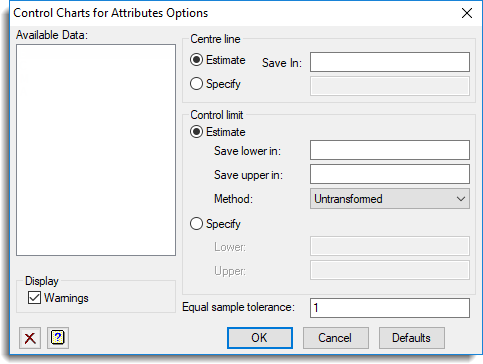Click the Cancel button

pos(335,338)
